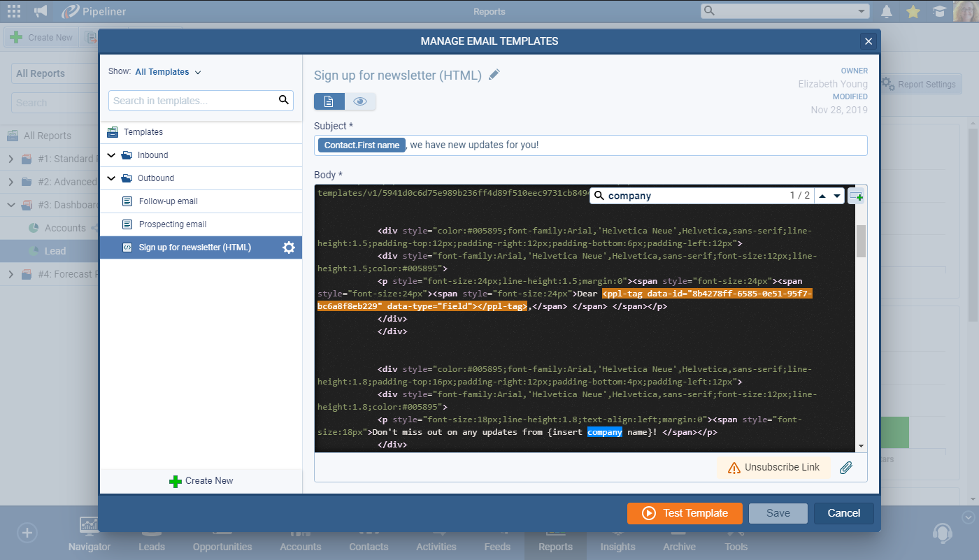979x560 pixels.
Task: Click the insert field icon beside search
Action: pyautogui.click(x=856, y=196)
